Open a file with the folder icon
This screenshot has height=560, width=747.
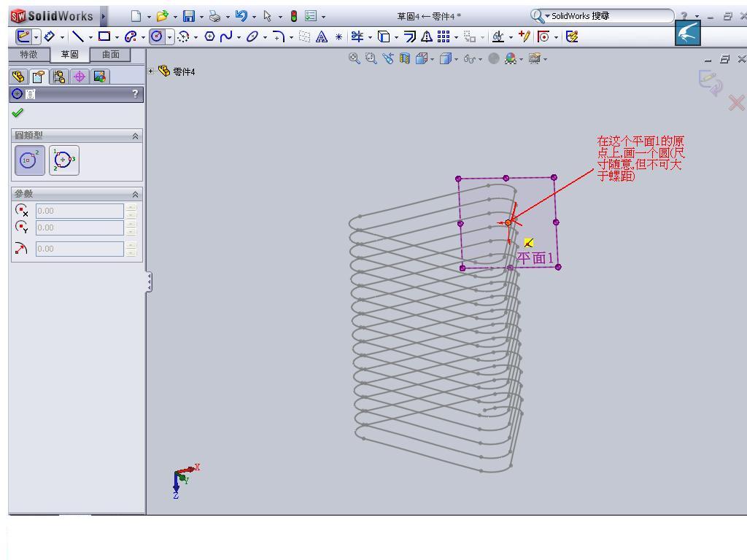pos(163,16)
